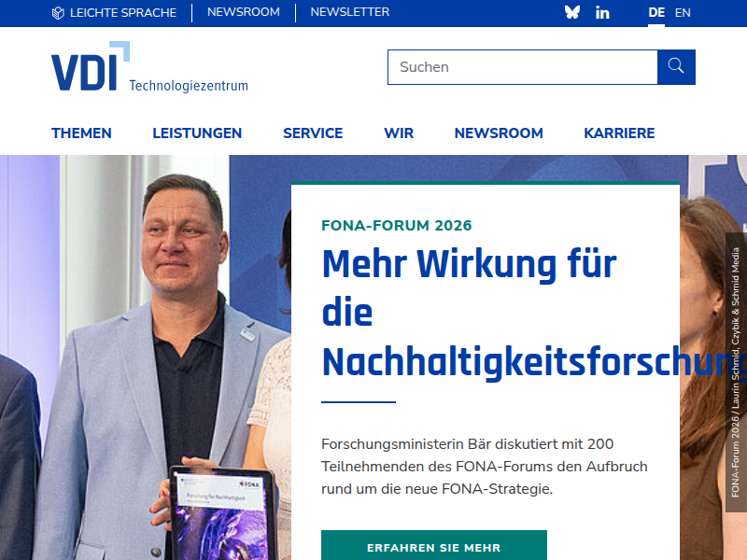
Task: Open the LinkedIn icon link
Action: click(602, 13)
